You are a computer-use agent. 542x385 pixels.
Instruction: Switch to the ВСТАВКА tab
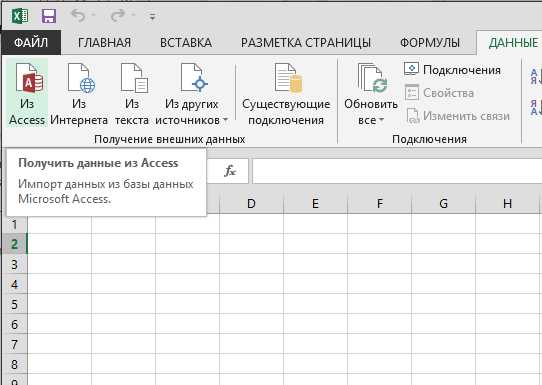pos(186,43)
